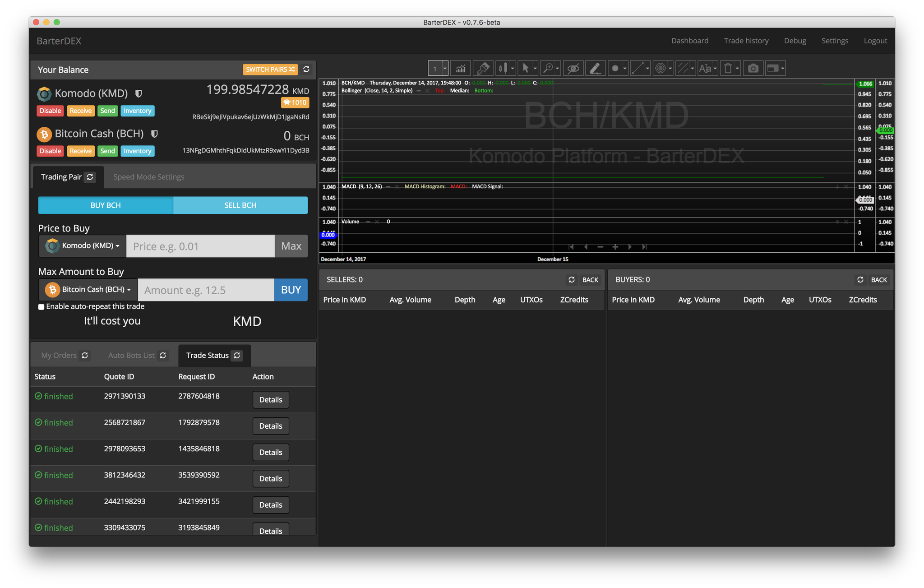Viewport: 924px width, 588px height.
Task: Click the chart layout panel icon
Action: click(x=772, y=69)
